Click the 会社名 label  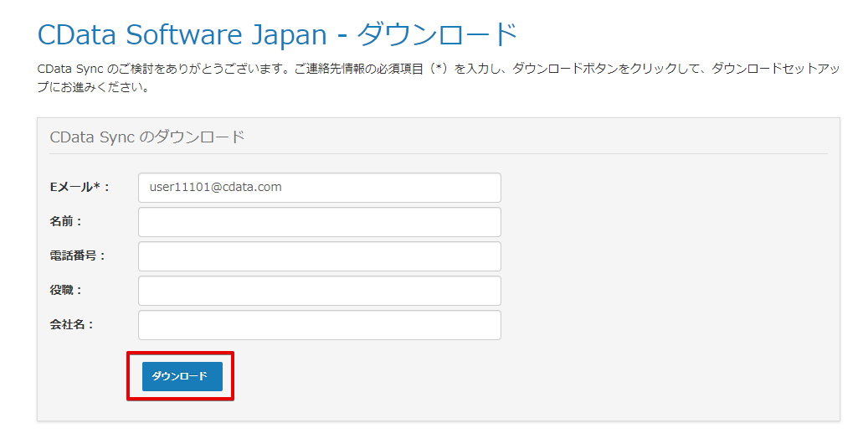(71, 325)
